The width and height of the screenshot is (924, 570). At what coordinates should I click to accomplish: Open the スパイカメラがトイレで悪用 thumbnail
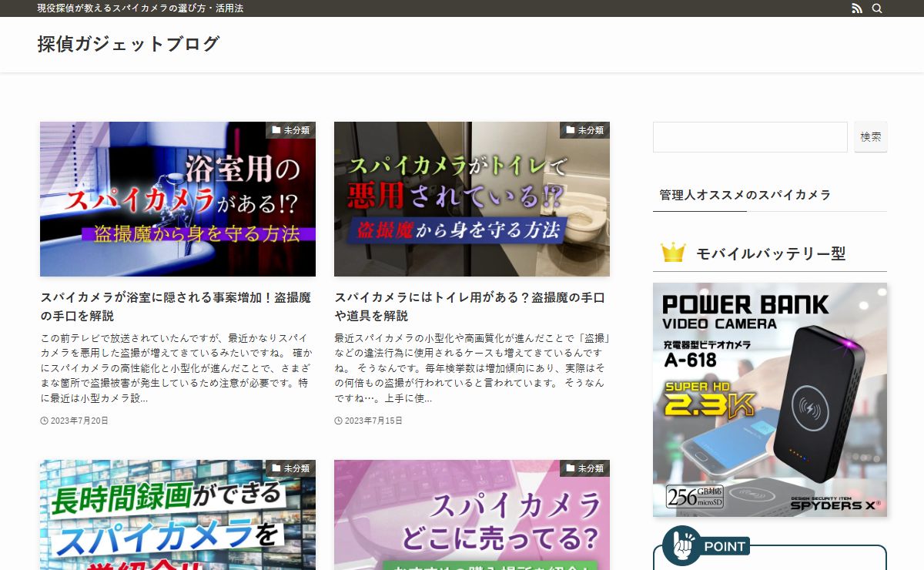(x=472, y=199)
